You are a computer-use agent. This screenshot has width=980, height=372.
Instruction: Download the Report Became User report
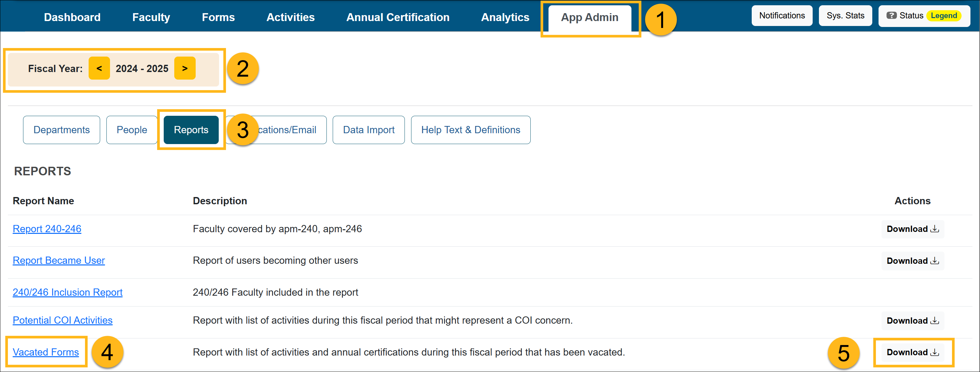pyautogui.click(x=913, y=261)
